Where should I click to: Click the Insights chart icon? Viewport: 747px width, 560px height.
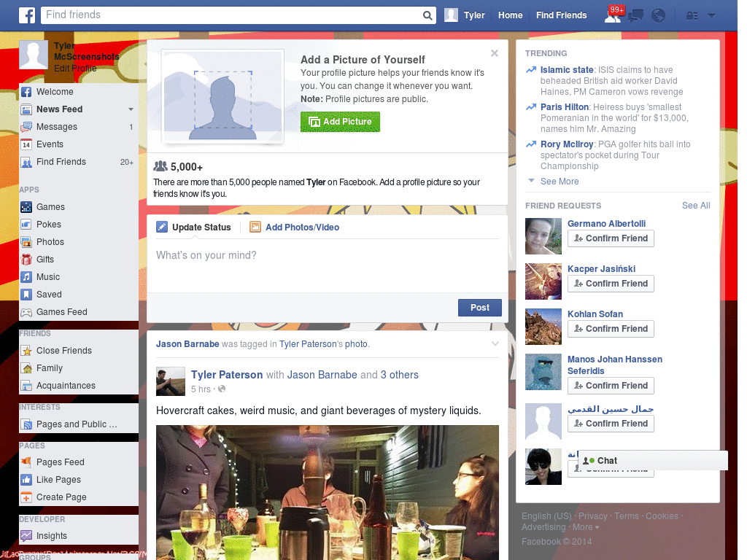(26, 536)
